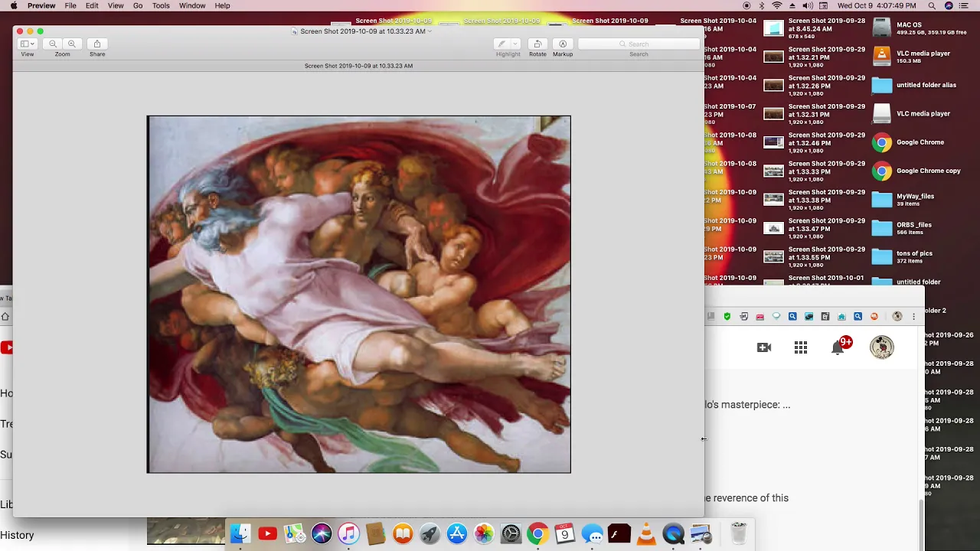Open the Tools menu
This screenshot has width=980, height=551.
161,5
